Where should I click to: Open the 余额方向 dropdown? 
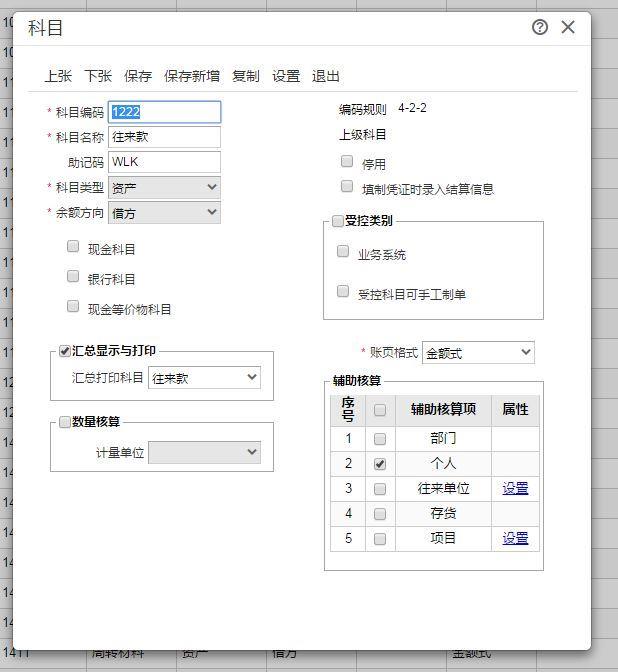[165, 213]
